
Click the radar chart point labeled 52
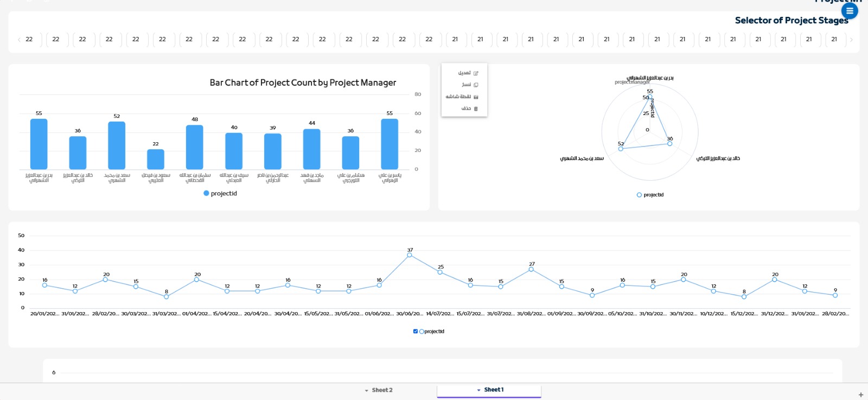click(621, 149)
